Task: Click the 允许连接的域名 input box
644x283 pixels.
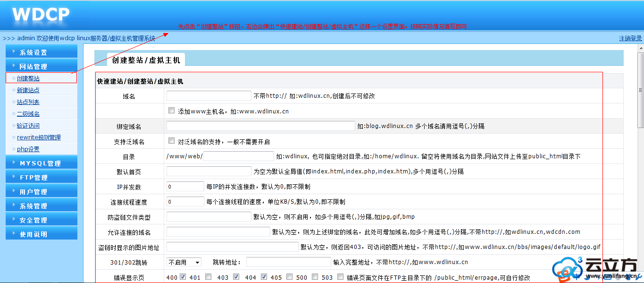Action: (x=218, y=232)
